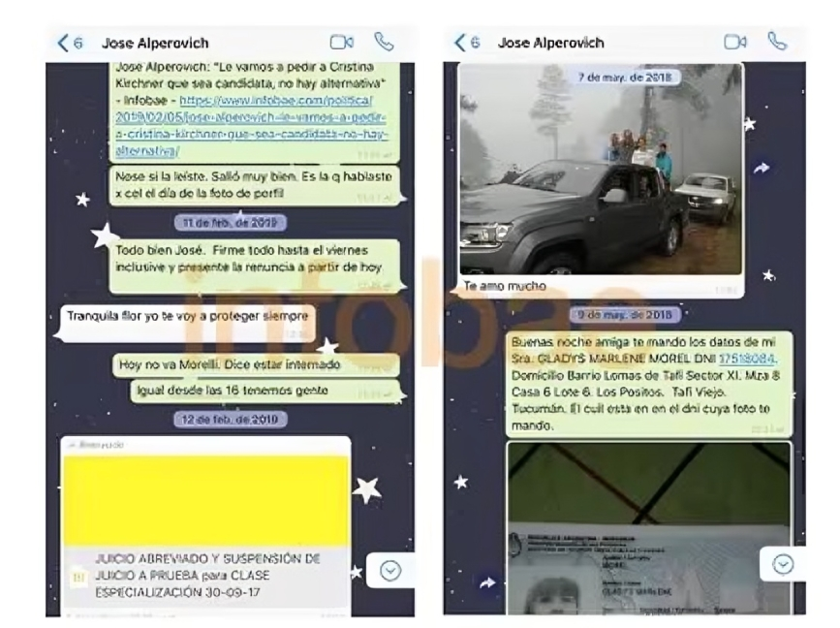840x628 pixels.
Task: Start video call in right chat
Action: click(x=735, y=43)
